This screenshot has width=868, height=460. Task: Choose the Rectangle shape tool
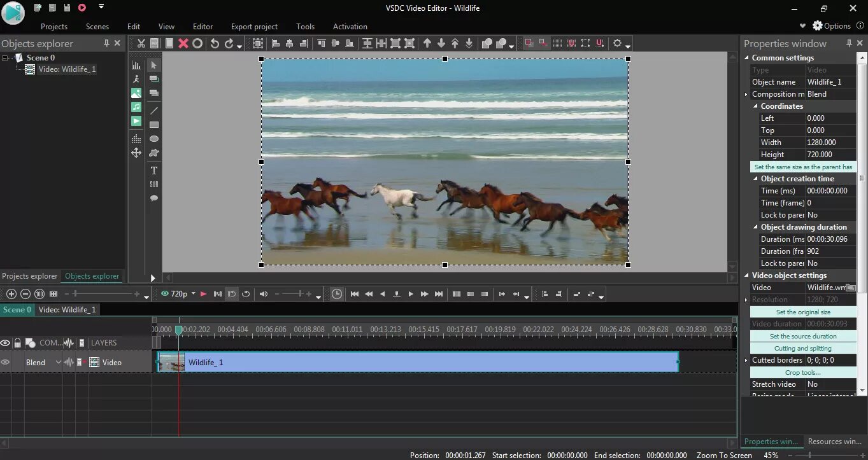153,125
